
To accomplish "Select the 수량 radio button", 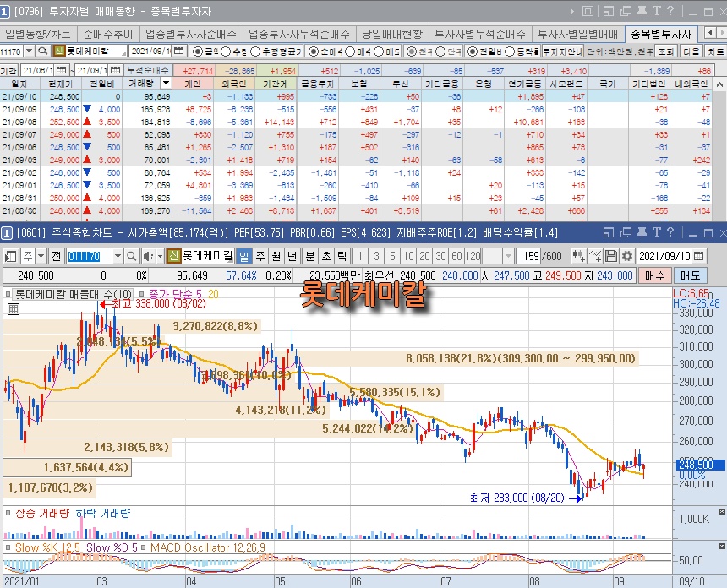I will [x=226, y=52].
